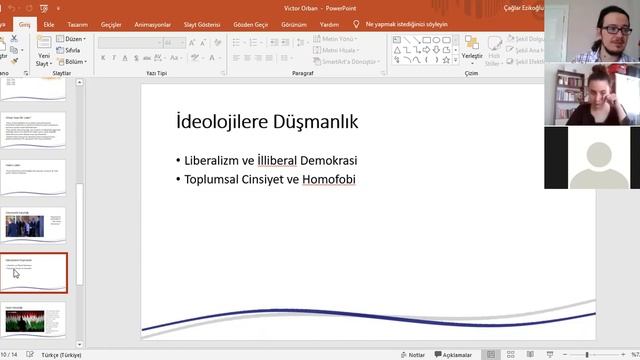The height and width of the screenshot is (360, 640).
Task: Open the Düzen layout dropdown
Action: (x=71, y=39)
